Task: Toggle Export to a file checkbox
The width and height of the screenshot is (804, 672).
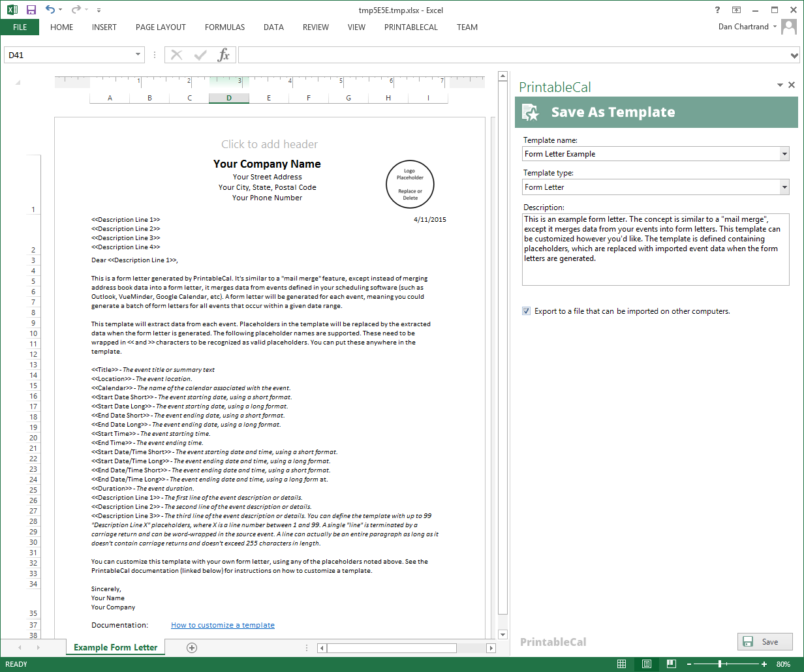Action: pos(526,311)
